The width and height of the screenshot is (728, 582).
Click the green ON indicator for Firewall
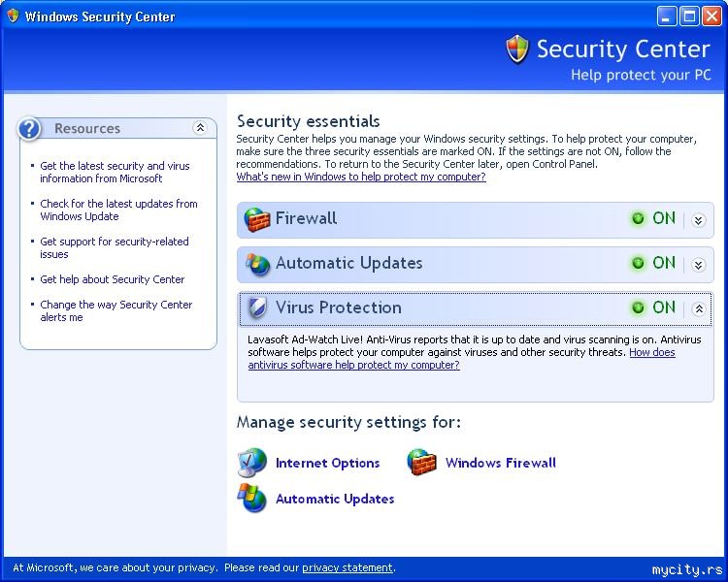[638, 219]
